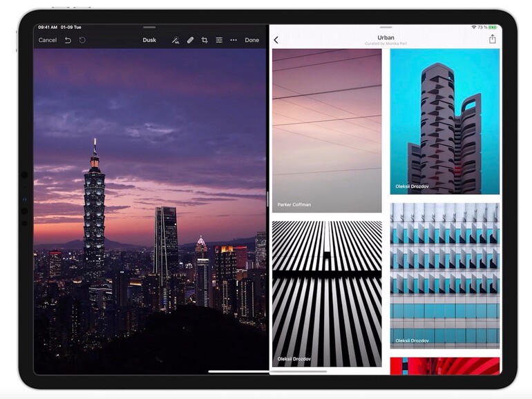Tap the Dusk filter title
Viewport: 532px width, 399px height.
pos(149,40)
